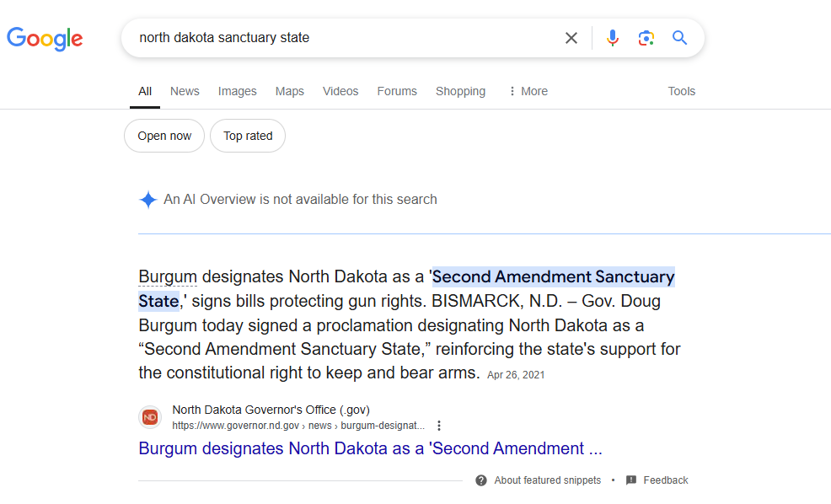Click the underlined Burgum term in snippet
Image resolution: width=831 pixels, height=504 pixels.
(x=168, y=276)
